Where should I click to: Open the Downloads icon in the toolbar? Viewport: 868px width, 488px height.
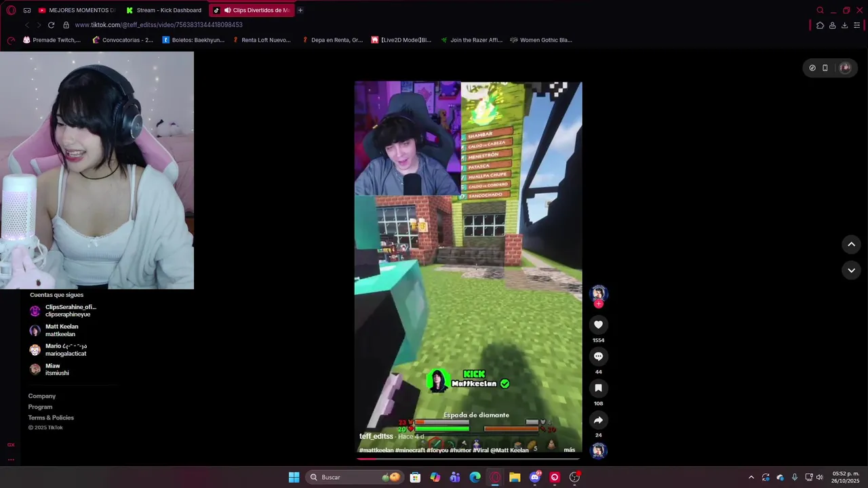click(x=844, y=25)
